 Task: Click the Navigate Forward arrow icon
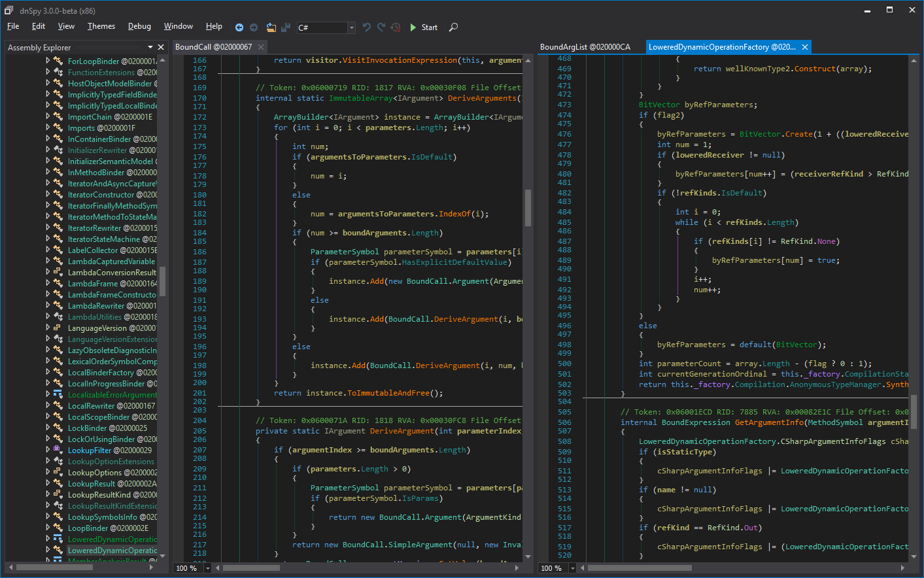point(254,27)
